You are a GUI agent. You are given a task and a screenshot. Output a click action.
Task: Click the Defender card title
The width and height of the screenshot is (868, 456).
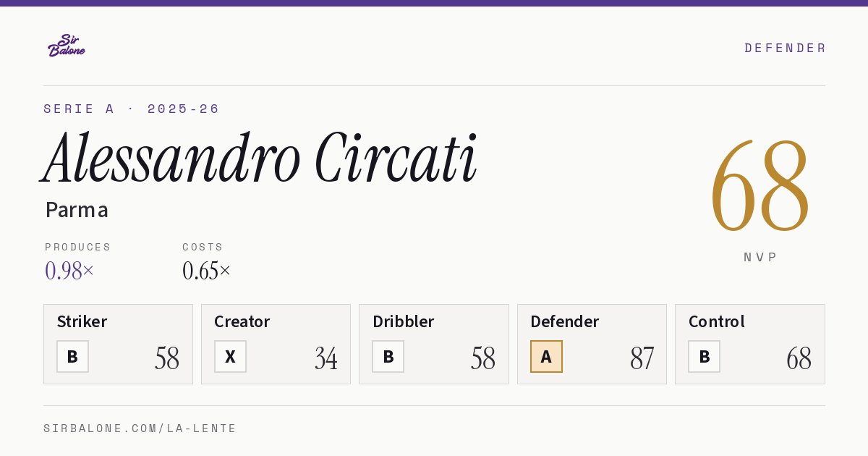(565, 321)
